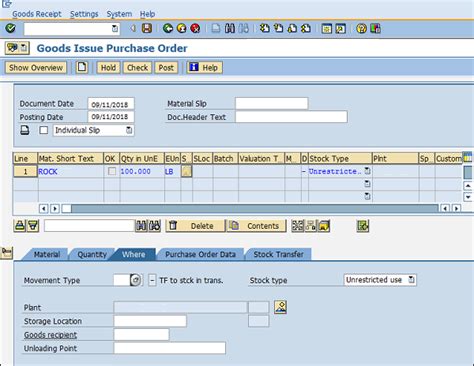
Task: Click the green Back arrow icon
Action: (x=168, y=28)
